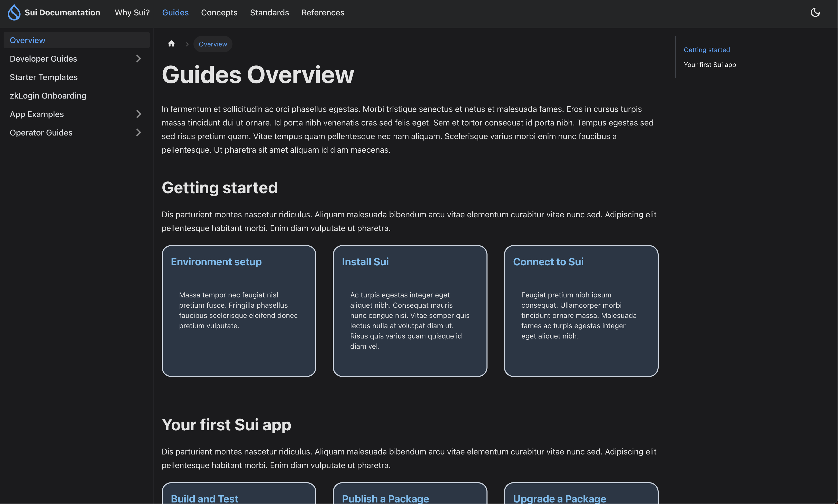Click the home breadcrumb icon
The image size is (838, 504).
(x=171, y=44)
